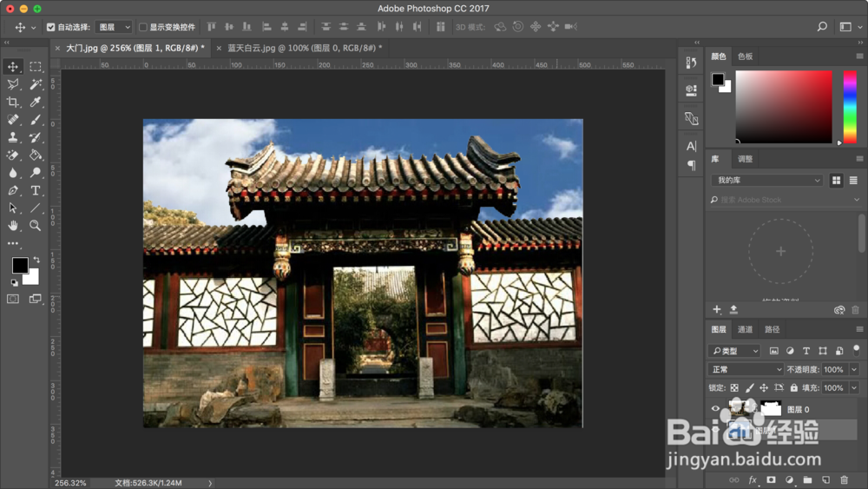This screenshot has height=489, width=868.
Task: Switch to the 大门.jpg document tab
Action: [135, 48]
